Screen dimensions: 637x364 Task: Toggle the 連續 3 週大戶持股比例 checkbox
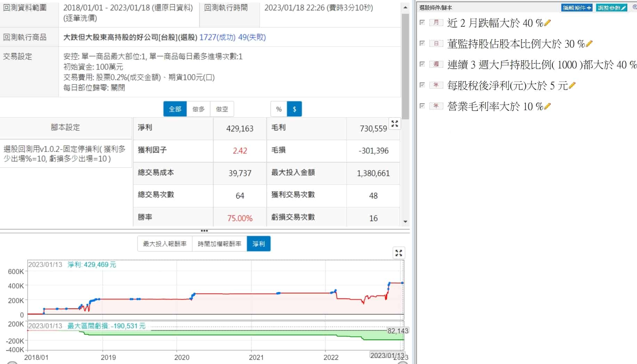pos(422,64)
